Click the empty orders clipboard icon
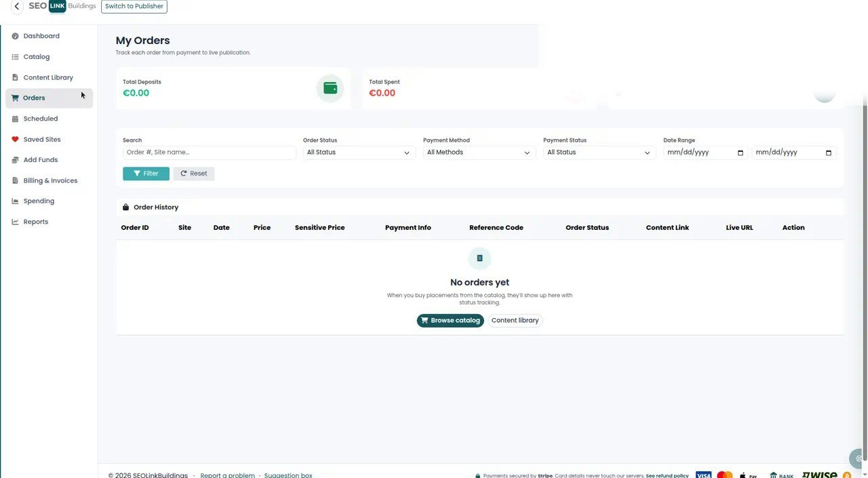The width and height of the screenshot is (868, 478). (x=479, y=258)
